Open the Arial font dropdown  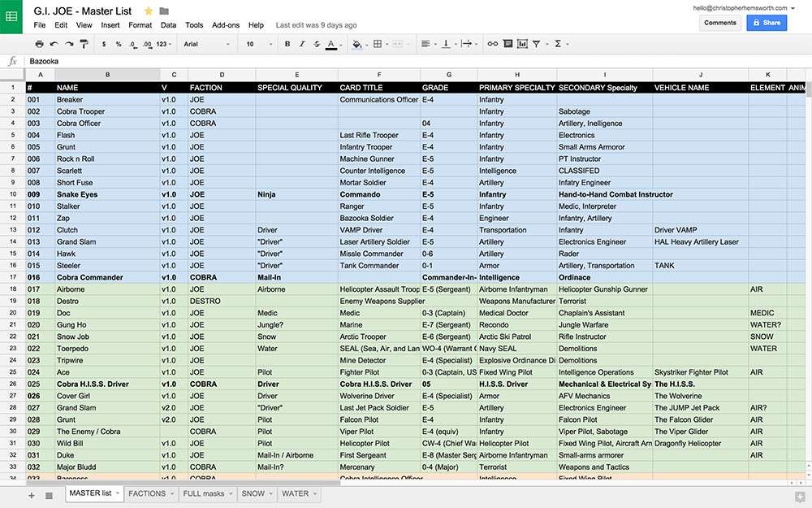(x=207, y=44)
